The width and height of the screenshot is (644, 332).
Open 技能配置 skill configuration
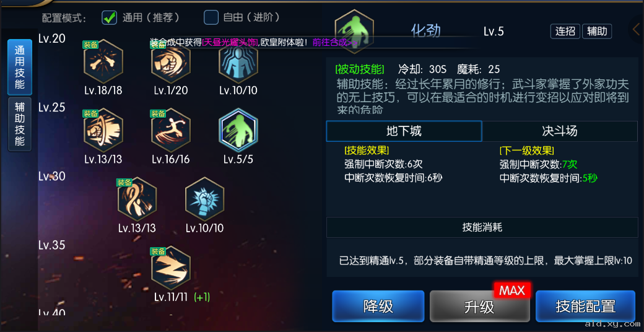pyautogui.click(x=586, y=306)
